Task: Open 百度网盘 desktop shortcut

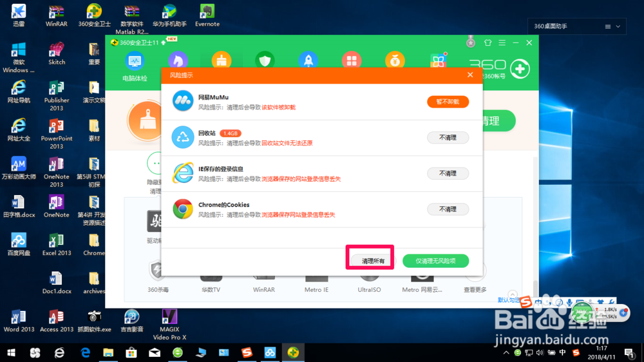Action: [x=19, y=245]
